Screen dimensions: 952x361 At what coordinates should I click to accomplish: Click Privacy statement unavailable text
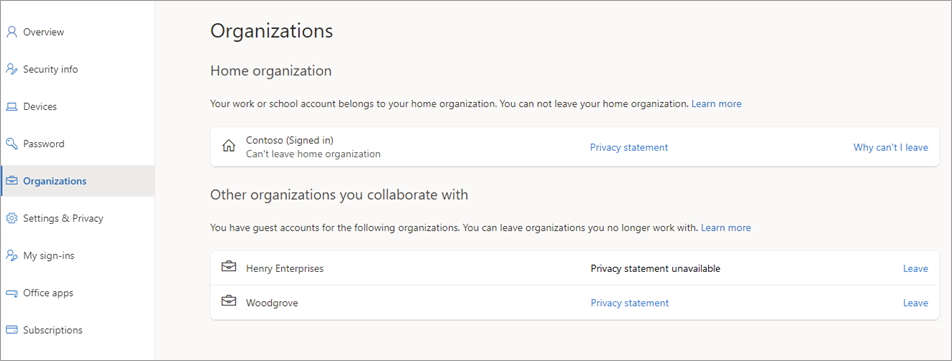pos(656,268)
